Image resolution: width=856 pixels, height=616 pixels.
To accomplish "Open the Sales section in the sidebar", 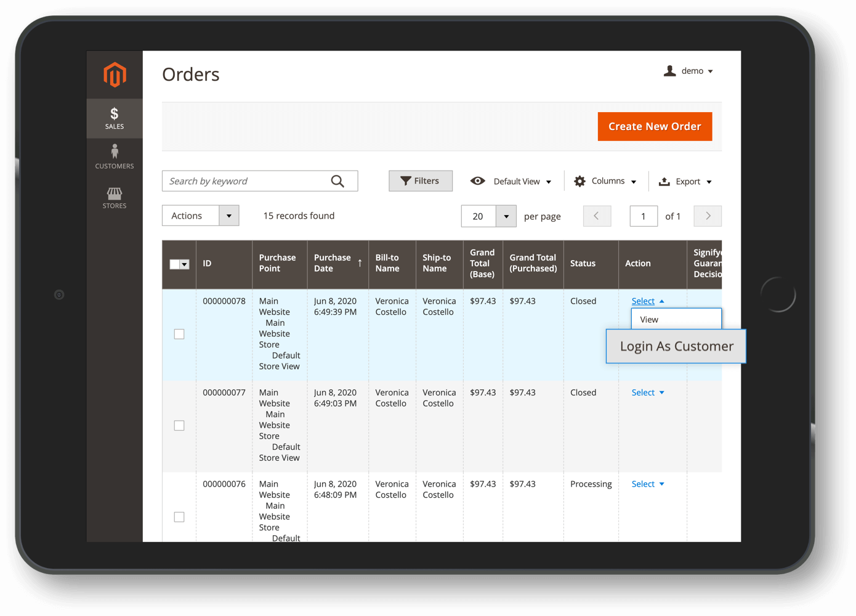I will pyautogui.click(x=115, y=118).
